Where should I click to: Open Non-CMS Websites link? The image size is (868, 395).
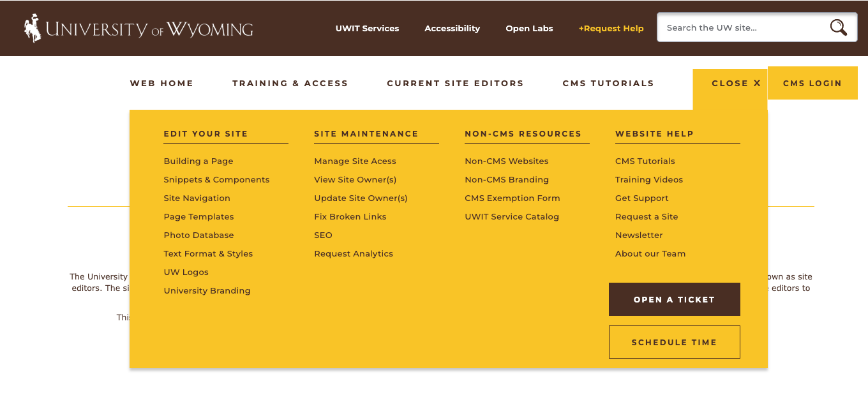pyautogui.click(x=507, y=161)
